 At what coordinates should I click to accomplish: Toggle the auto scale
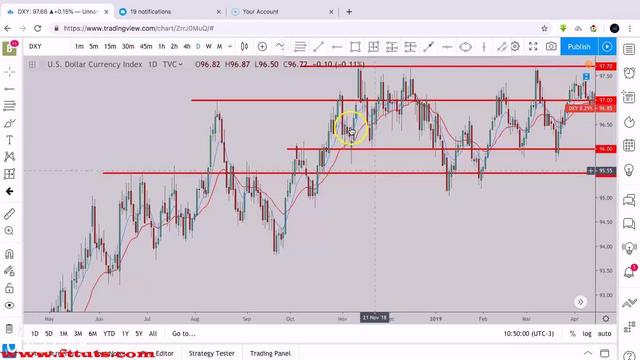(604, 333)
